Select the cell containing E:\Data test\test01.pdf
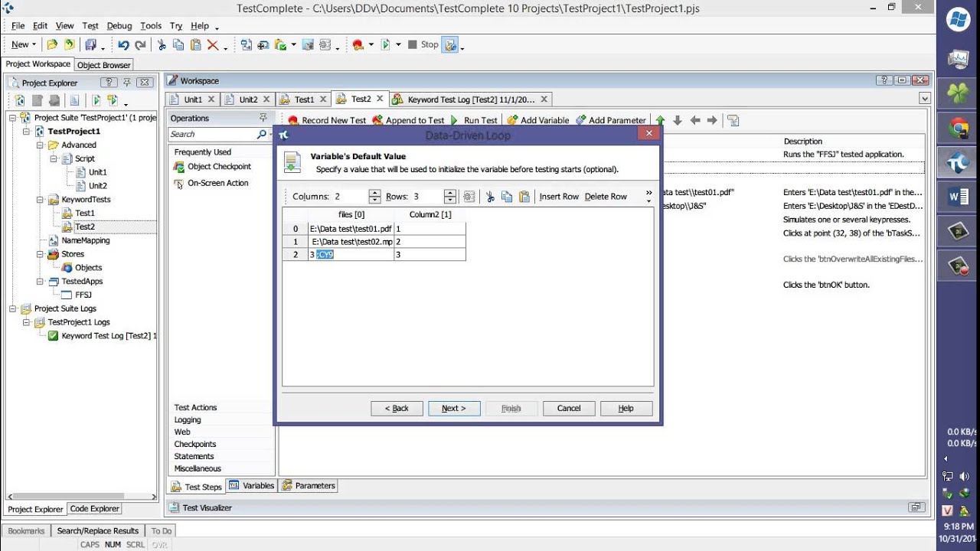This screenshot has height=551, width=980. [x=351, y=228]
